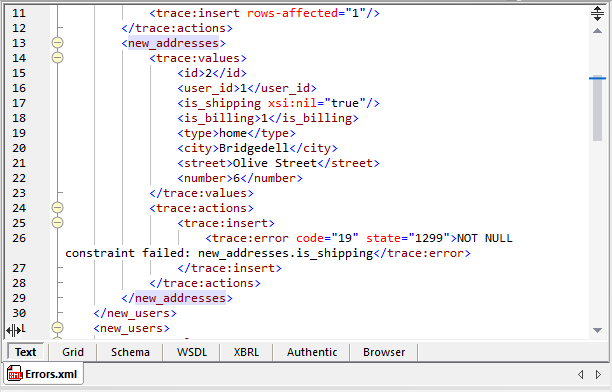This screenshot has width=612, height=392.
Task: Switch to the Browser view tab
Action: [x=384, y=352]
